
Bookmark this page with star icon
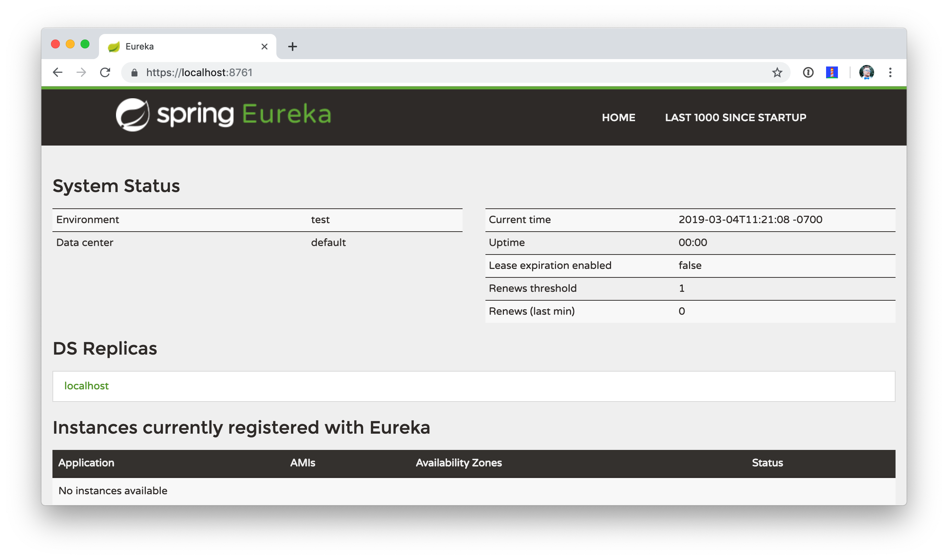pos(777,72)
